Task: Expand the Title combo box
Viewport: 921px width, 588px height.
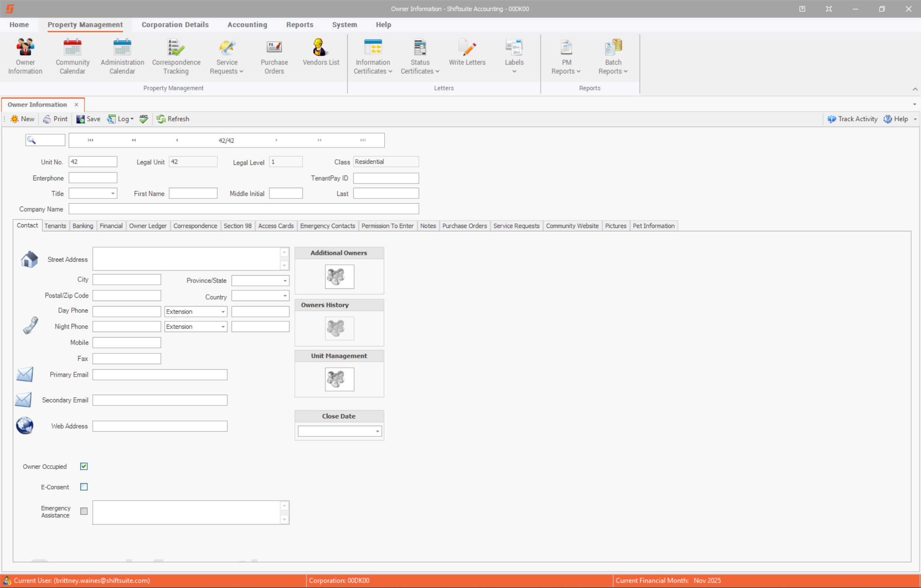Action: point(113,193)
